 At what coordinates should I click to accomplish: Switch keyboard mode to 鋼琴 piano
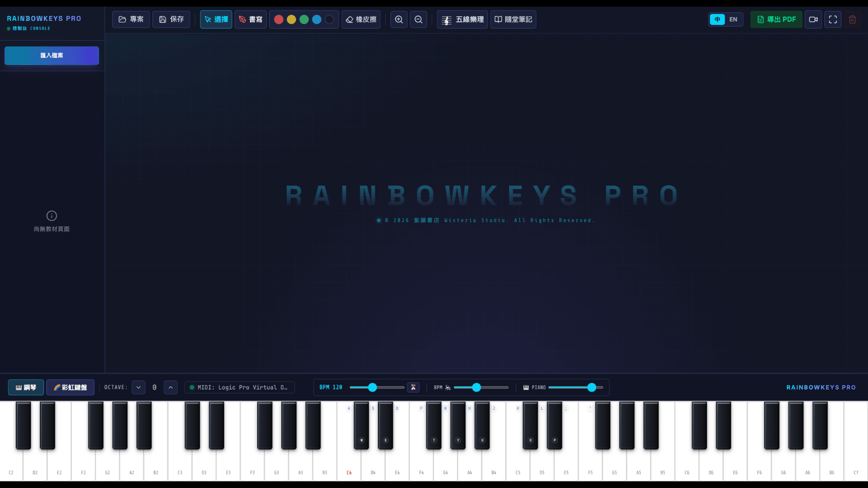26,387
